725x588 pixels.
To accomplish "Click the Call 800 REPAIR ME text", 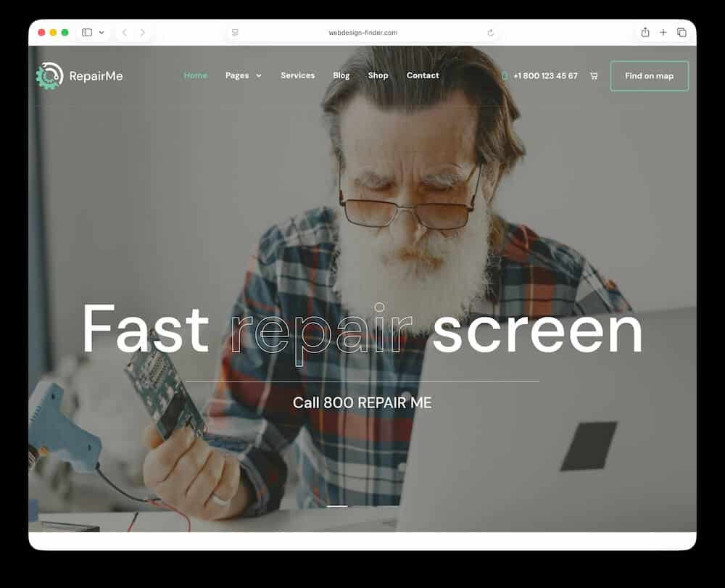I will [x=362, y=402].
